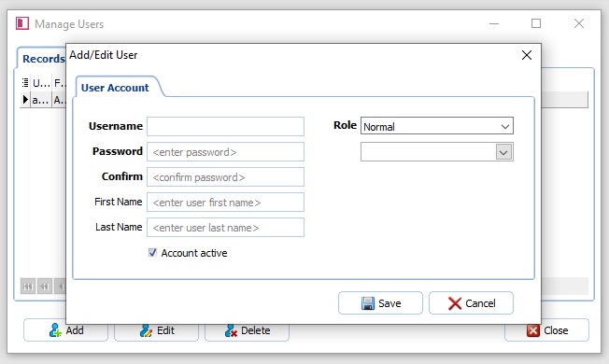This screenshot has height=364, width=609.
Task: Select the current record row indicator arrow
Action: (25, 100)
